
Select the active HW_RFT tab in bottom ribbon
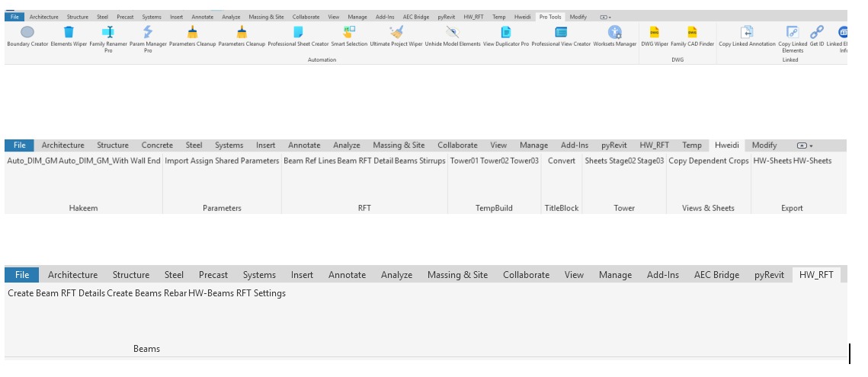(x=816, y=275)
